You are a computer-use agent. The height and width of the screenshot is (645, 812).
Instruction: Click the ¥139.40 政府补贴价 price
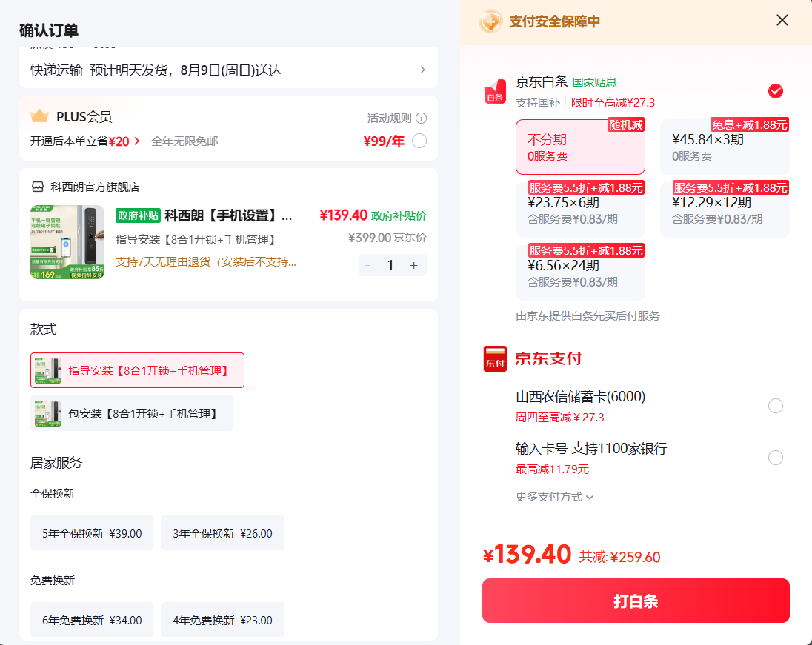373,215
